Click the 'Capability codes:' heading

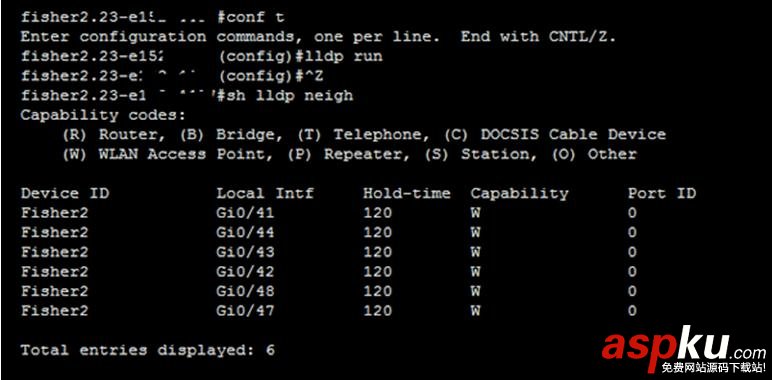click(103, 116)
